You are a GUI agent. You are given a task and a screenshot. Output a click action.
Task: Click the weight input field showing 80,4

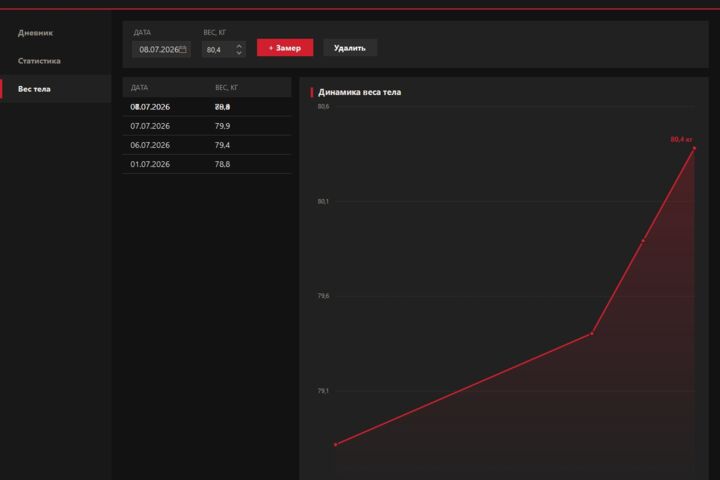(224, 50)
